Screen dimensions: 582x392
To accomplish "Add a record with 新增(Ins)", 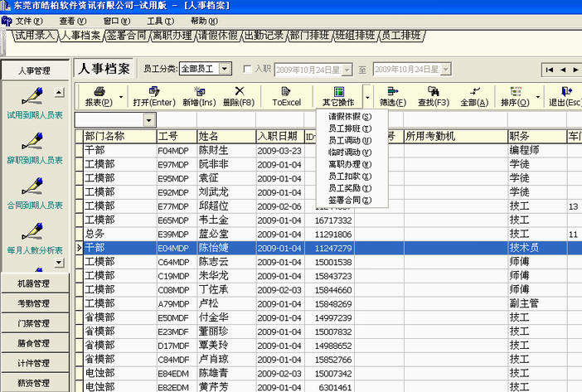I will (199, 96).
